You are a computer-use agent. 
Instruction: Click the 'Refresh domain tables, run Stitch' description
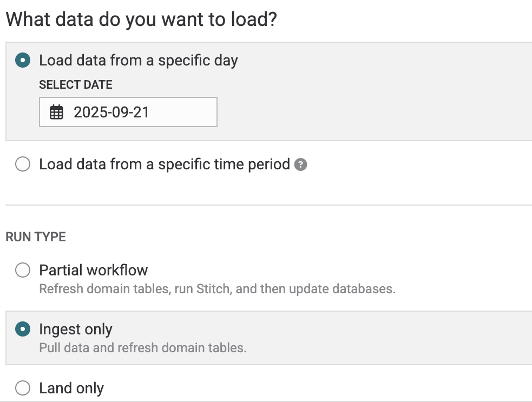217,289
